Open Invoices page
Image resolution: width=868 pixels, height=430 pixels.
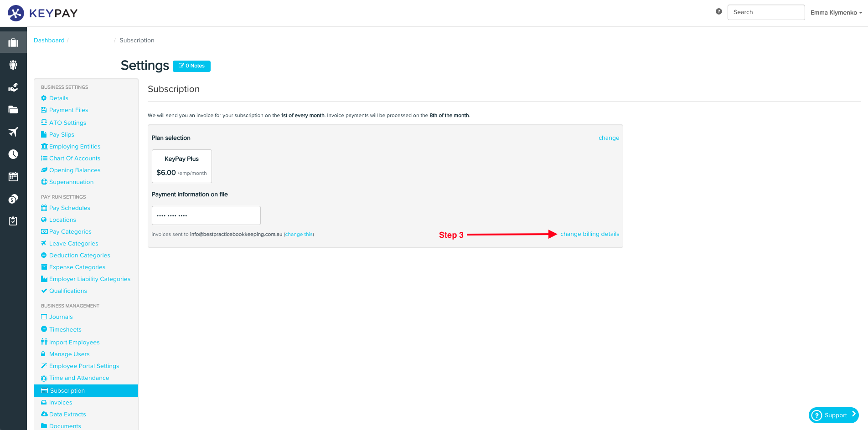point(61,402)
